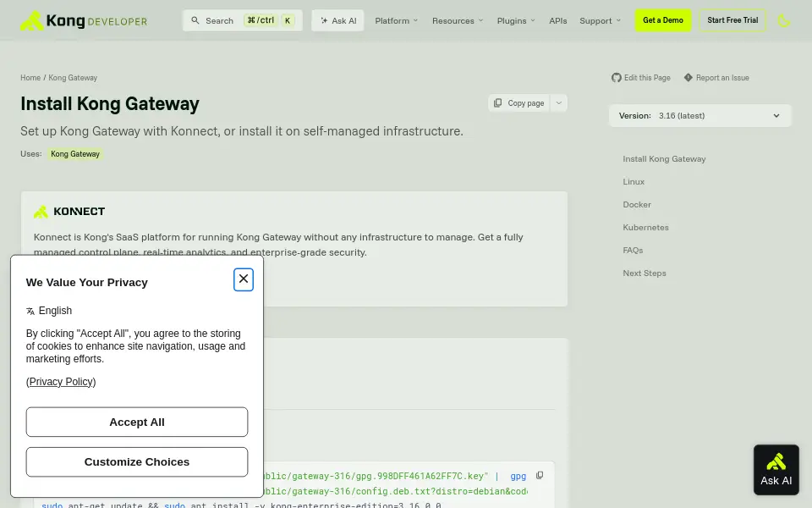Screen dimensions: 812x508
Task: Open the Privacy Policy link
Action: pos(61,382)
